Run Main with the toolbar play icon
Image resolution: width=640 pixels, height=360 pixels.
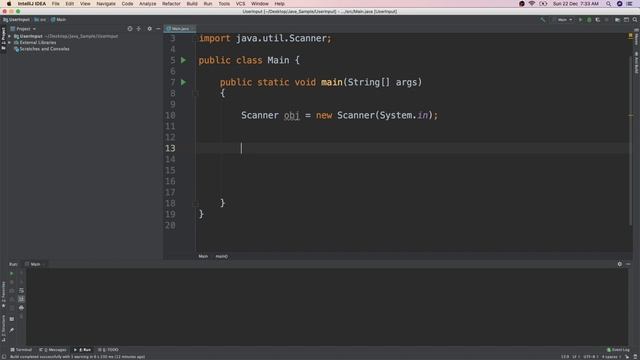coord(580,20)
